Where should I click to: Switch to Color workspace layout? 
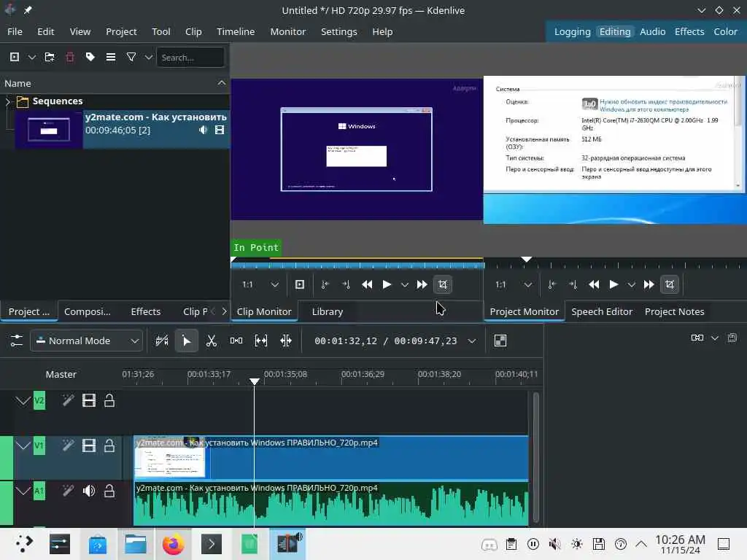tap(725, 31)
